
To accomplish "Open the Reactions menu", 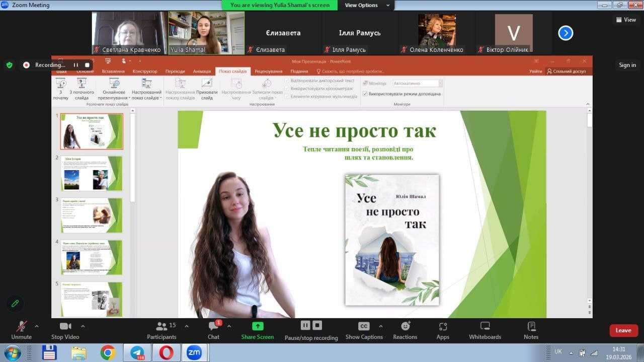I will pyautogui.click(x=405, y=326).
